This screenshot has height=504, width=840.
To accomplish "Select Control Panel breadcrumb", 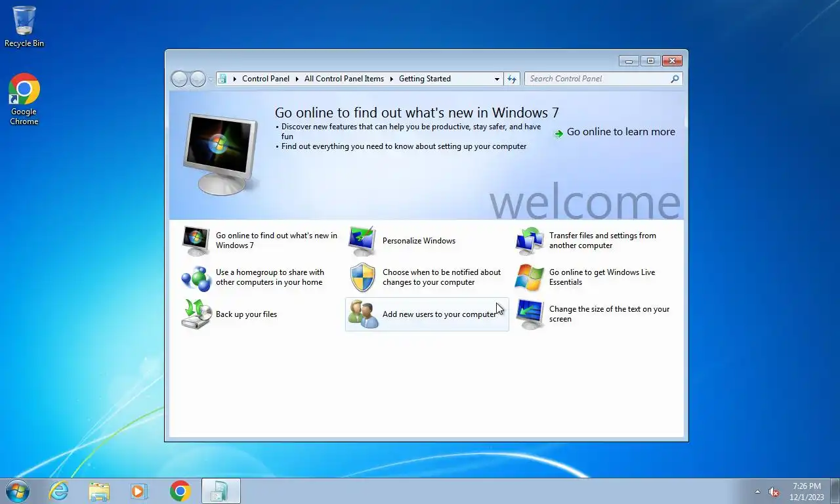I will (x=266, y=79).
